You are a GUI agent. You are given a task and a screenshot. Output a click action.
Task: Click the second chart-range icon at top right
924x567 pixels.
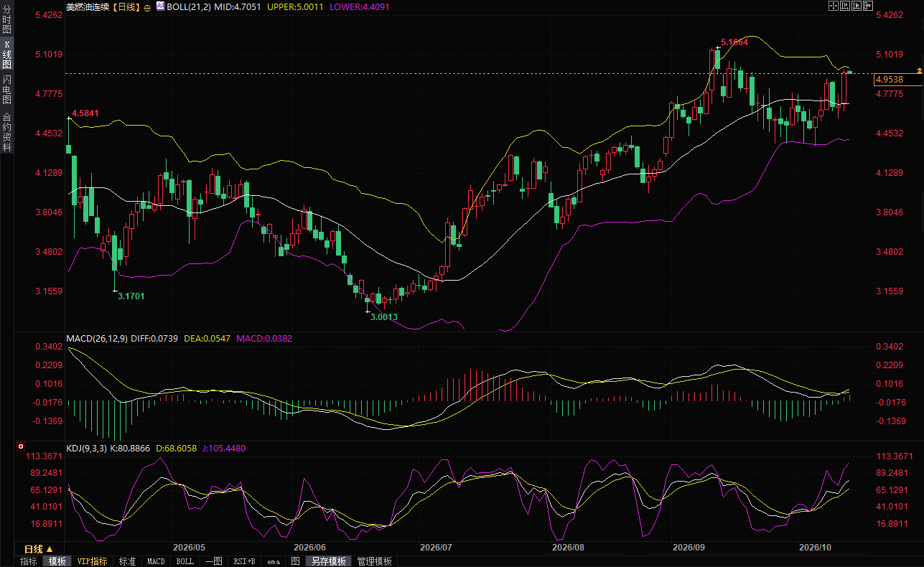pos(845,6)
